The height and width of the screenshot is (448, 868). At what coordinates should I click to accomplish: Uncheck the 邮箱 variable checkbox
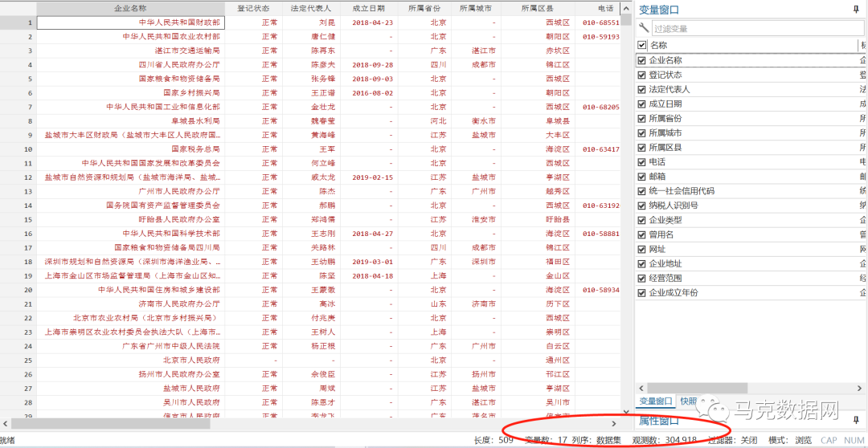pyautogui.click(x=642, y=177)
